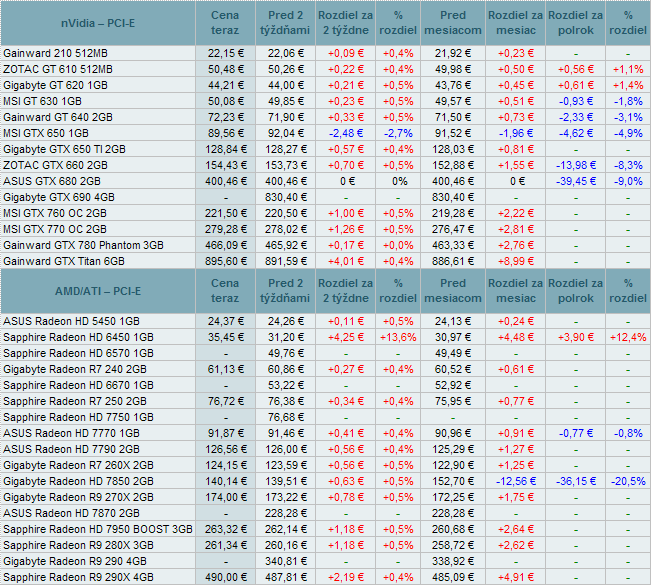
Task: Click two-weeks-ago price '92,04 €' for GTX 650
Action: click(286, 133)
